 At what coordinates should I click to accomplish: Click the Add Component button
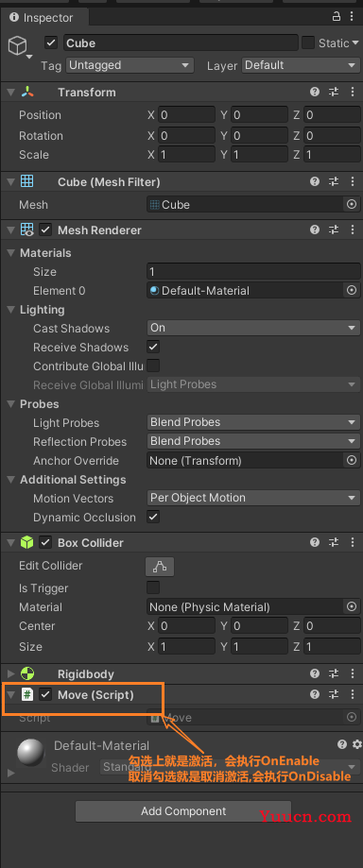[x=183, y=811]
